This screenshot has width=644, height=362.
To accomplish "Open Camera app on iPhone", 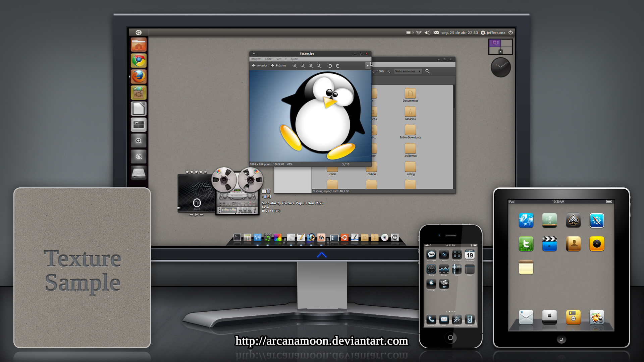I will point(444,255).
